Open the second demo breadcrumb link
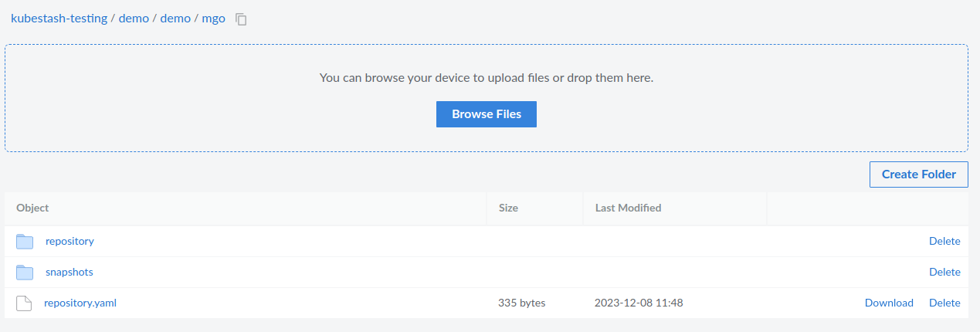Viewport: 980px width, 332px height. point(175,19)
